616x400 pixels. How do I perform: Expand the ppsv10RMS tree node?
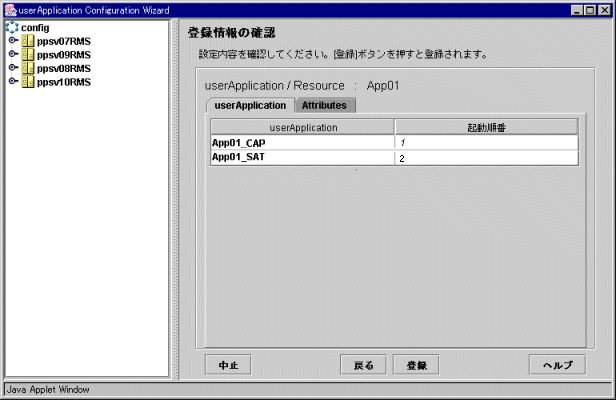(x=12, y=82)
